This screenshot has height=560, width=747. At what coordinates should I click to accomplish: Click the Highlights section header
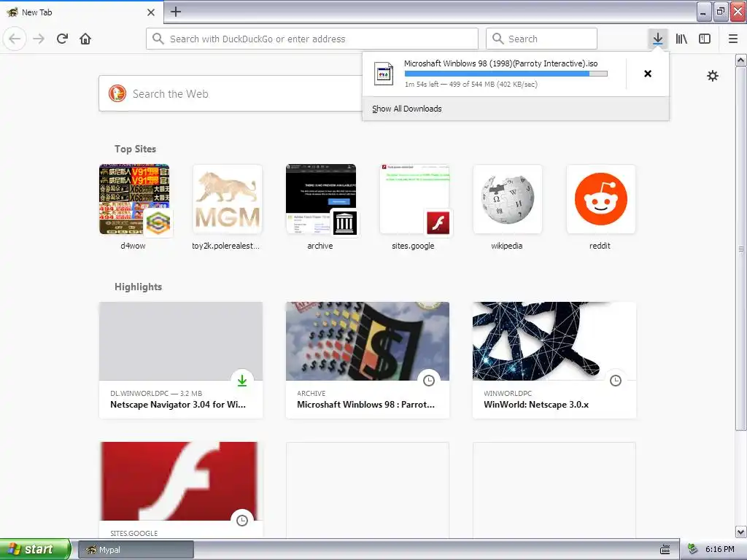click(138, 287)
